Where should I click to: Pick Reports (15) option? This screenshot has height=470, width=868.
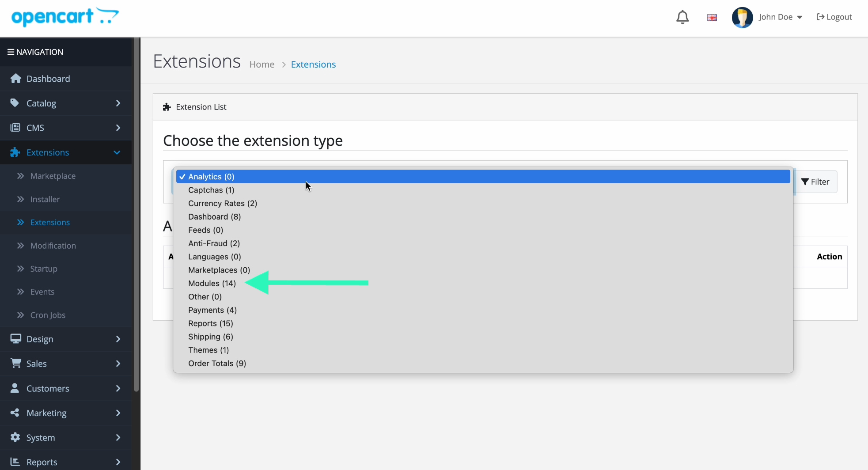pyautogui.click(x=483, y=323)
